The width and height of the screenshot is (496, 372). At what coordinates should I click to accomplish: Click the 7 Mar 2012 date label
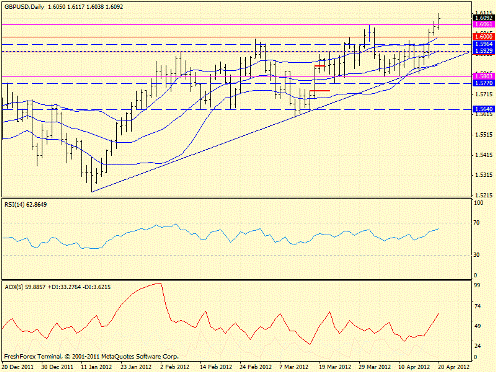click(x=295, y=367)
